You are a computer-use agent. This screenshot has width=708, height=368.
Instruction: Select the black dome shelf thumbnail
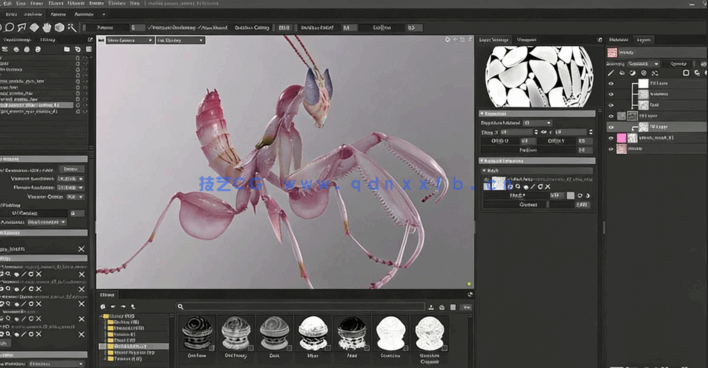coord(352,334)
